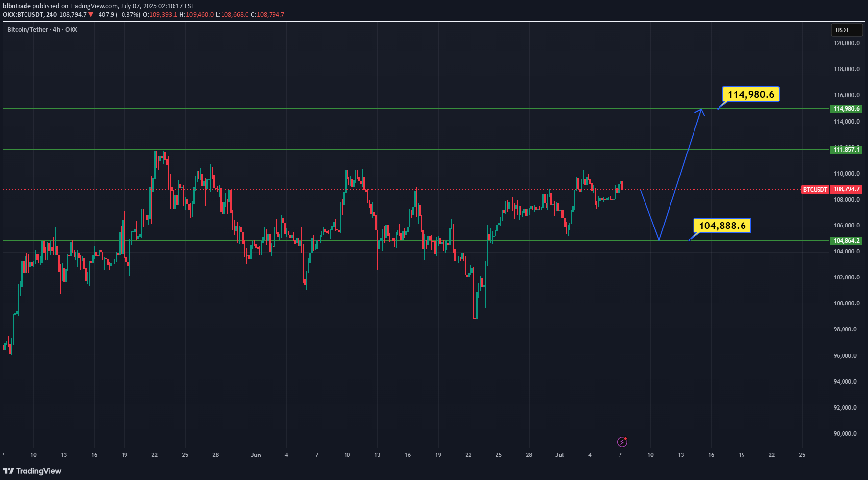This screenshot has height=480, width=868.
Task: Click the 110,000.0 price scale label
Action: 846,174
